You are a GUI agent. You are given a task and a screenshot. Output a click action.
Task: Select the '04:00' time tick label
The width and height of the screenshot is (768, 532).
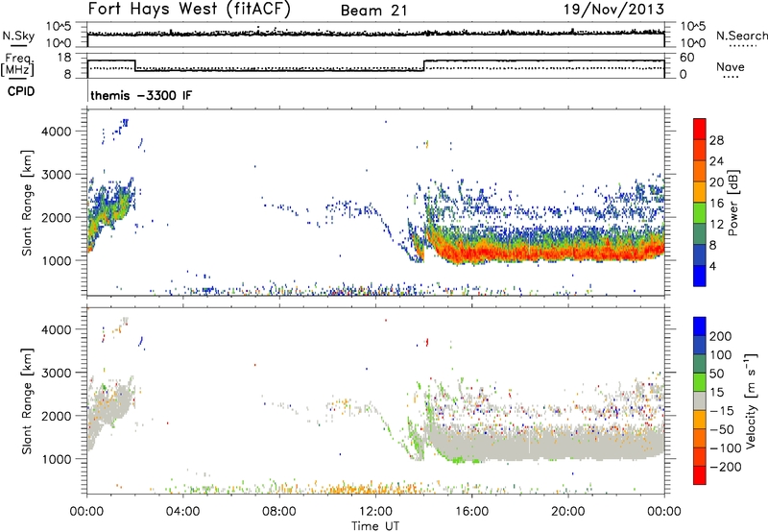182,512
